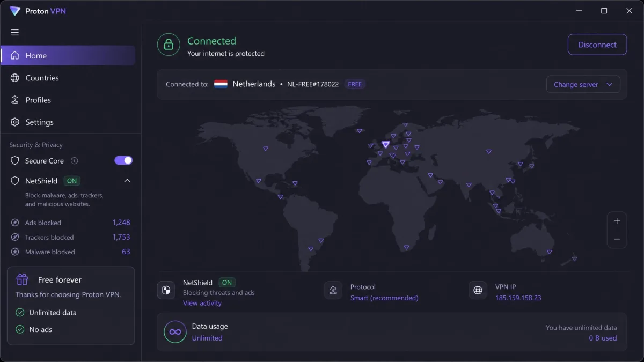The height and width of the screenshot is (362, 644).
Task: Open the hamburger menu icon
Action: [15, 32]
